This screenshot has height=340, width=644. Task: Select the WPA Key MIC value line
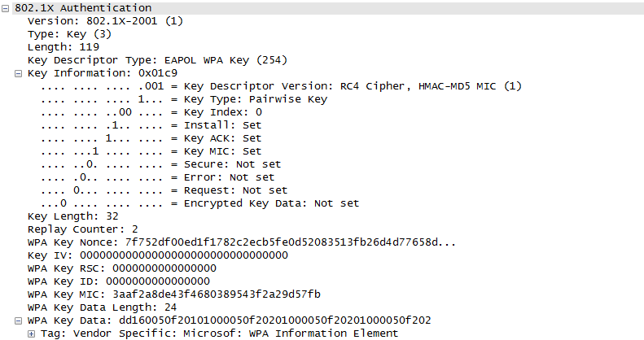point(174,294)
